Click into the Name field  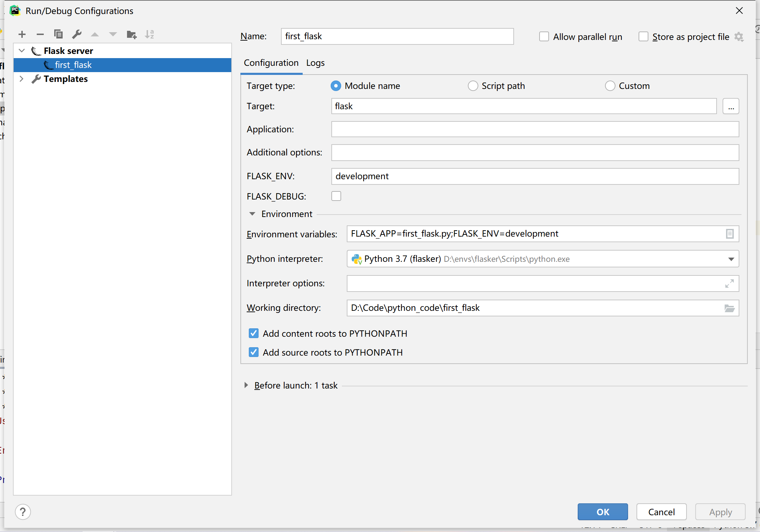[x=397, y=36]
